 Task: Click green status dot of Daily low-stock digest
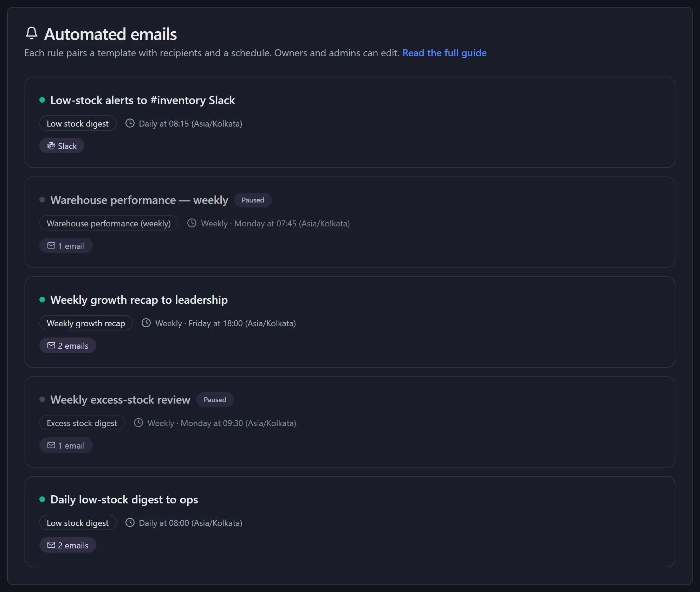(x=42, y=500)
